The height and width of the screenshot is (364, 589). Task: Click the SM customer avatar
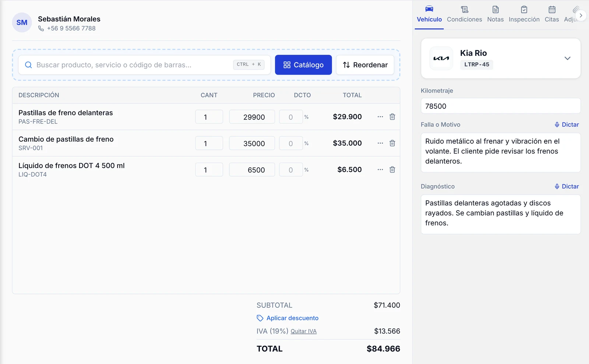pos(22,22)
